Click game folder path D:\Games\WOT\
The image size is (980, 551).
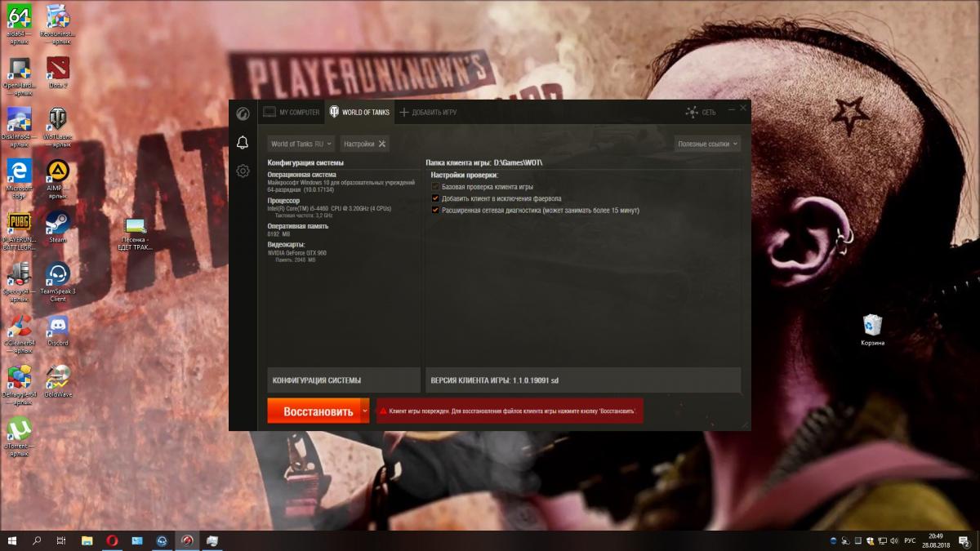519,162
